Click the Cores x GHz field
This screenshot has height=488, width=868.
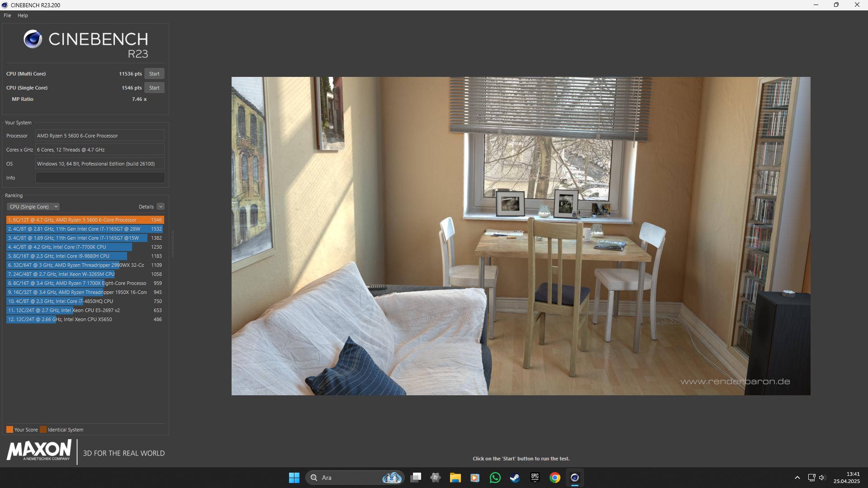(100, 150)
